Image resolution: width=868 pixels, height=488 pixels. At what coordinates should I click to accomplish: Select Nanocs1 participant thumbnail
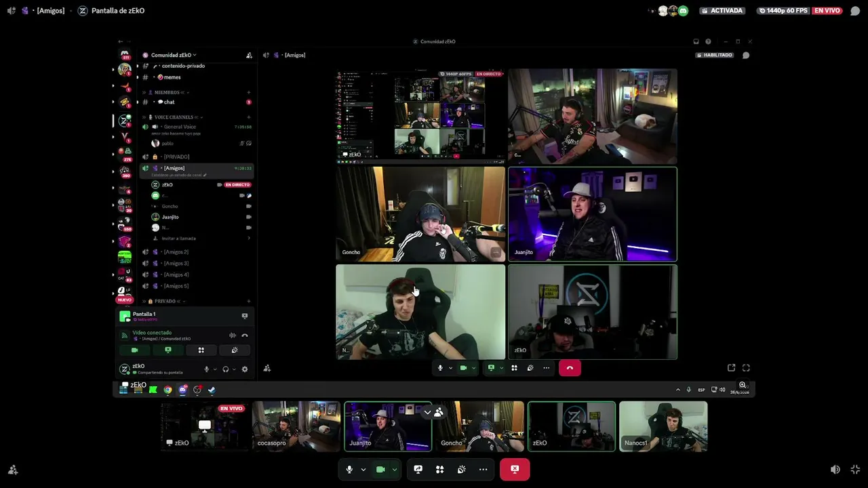click(x=663, y=426)
